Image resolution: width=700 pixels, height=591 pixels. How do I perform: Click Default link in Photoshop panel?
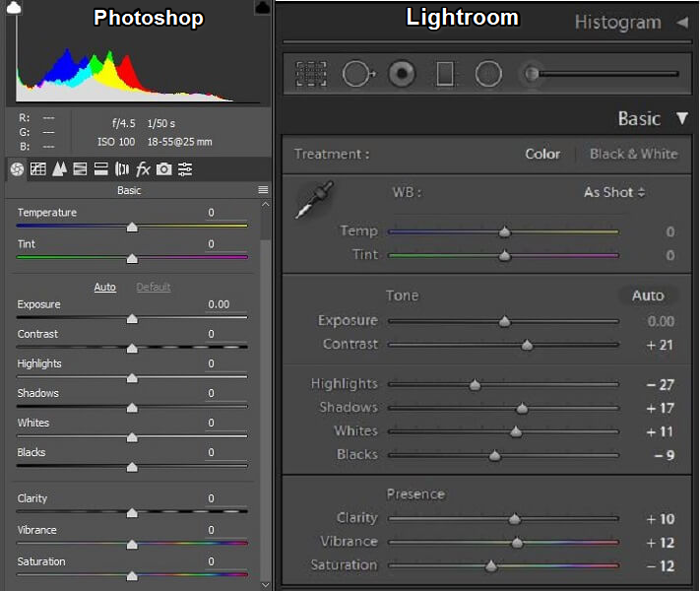(154, 287)
